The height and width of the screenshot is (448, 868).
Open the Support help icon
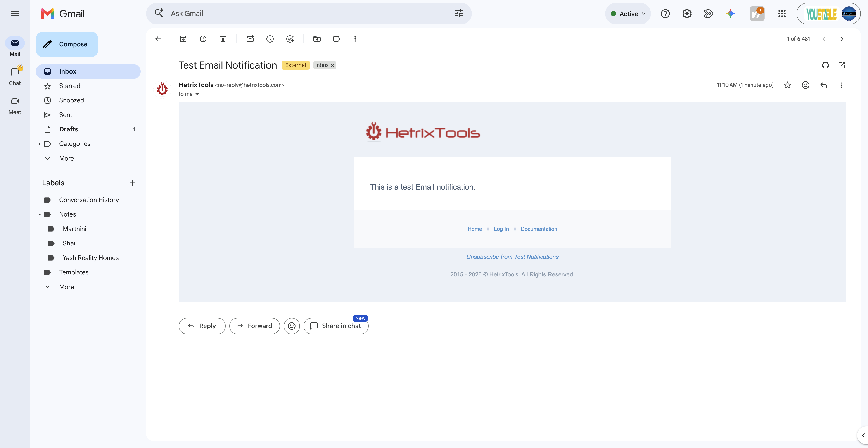665,14
